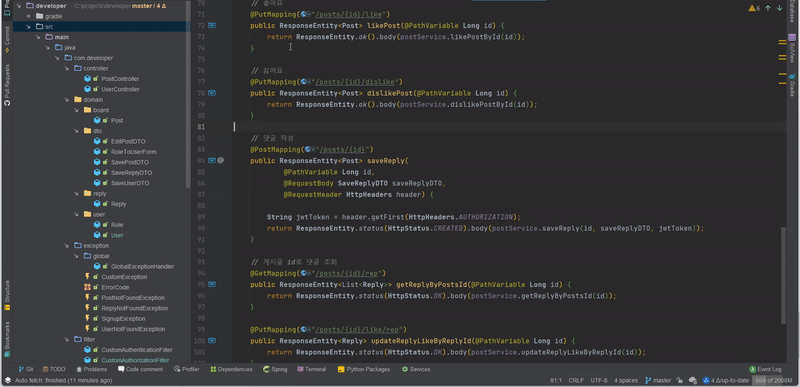Viewport: 800px width, 387px height.
Task: Open the Pull Requests side panel
Action: 7,85
